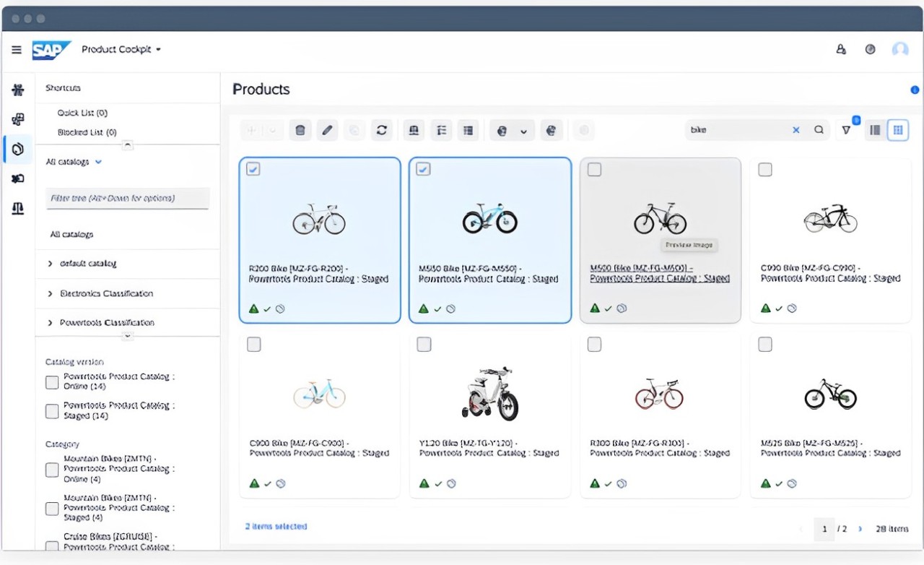Image resolution: width=924 pixels, height=565 pixels.
Task: Select the balance scale sidebar icon
Action: (18, 208)
